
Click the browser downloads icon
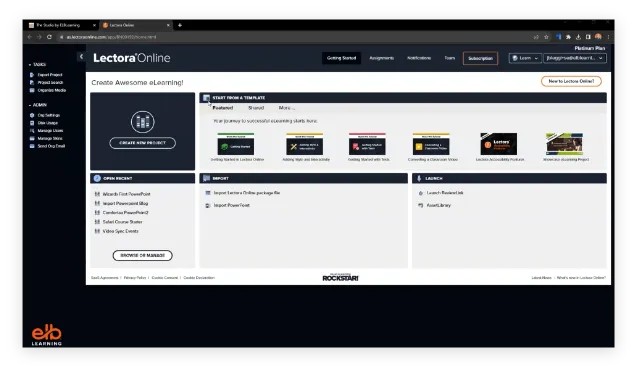(578, 37)
